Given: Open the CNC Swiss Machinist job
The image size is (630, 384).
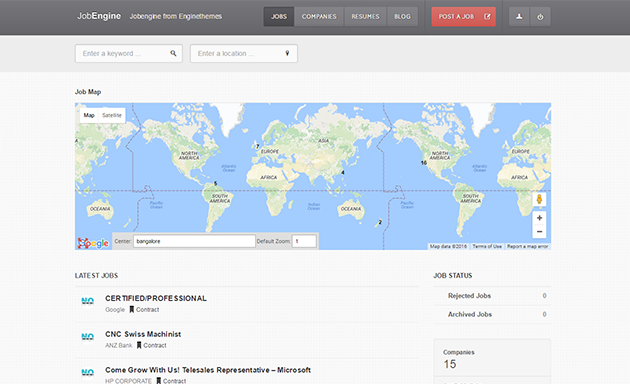Looking at the screenshot, I should click(x=143, y=334).
